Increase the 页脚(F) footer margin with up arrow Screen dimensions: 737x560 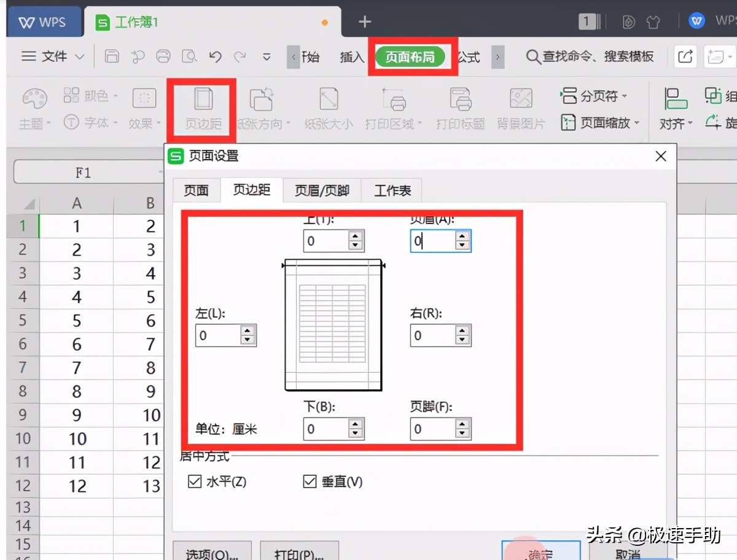click(462, 424)
